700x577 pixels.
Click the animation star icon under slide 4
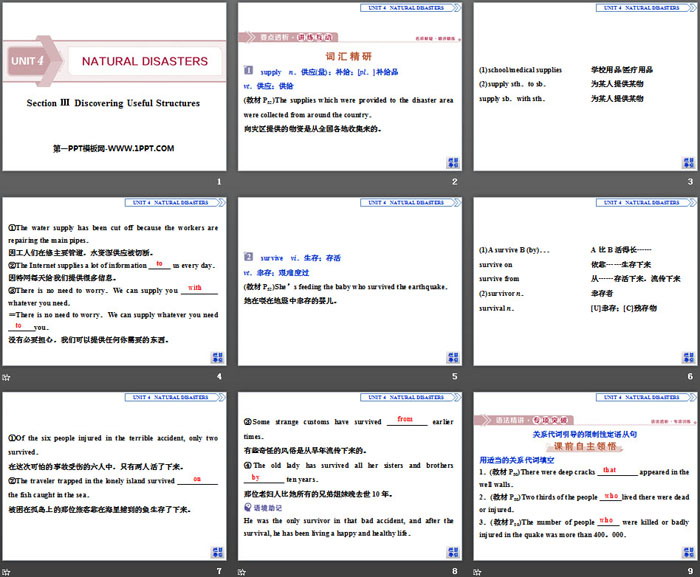tap(5, 376)
